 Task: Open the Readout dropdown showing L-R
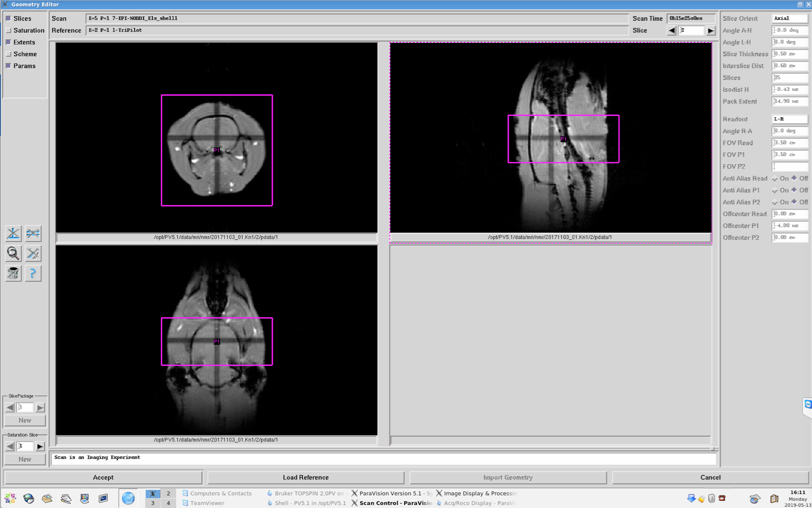click(x=789, y=119)
